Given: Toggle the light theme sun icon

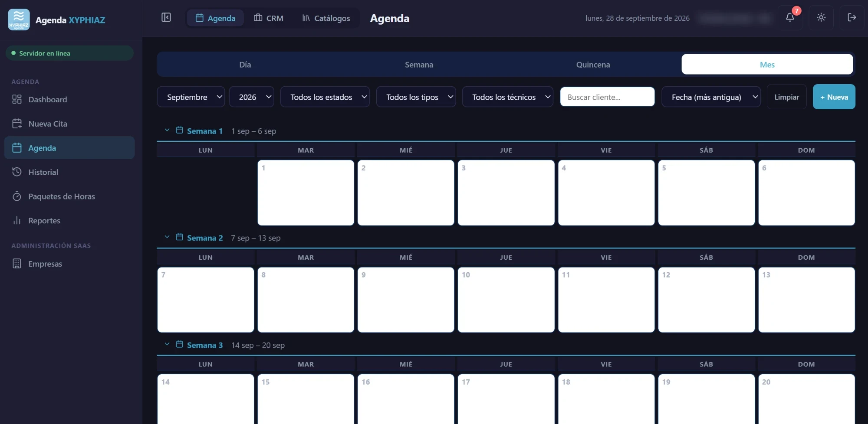Looking at the screenshot, I should [821, 17].
